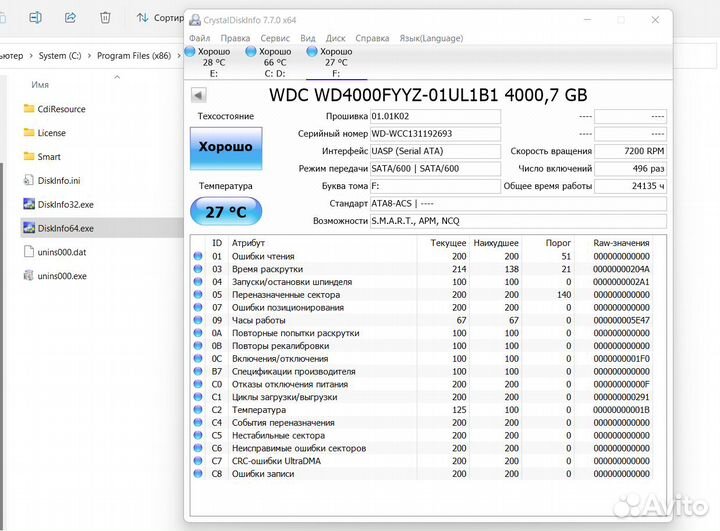Click status dot for attribute B7
Viewport: 720px width, 531px height.
[198, 371]
